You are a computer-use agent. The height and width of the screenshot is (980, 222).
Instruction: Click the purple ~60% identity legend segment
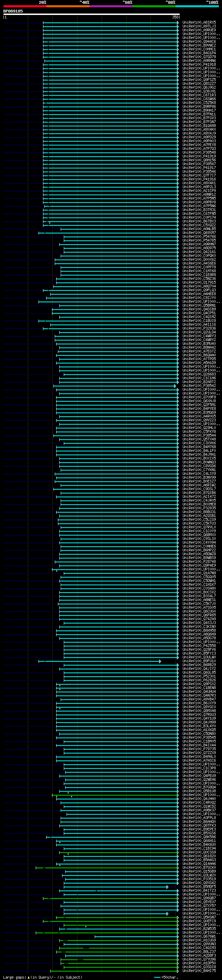tap(111, 6)
